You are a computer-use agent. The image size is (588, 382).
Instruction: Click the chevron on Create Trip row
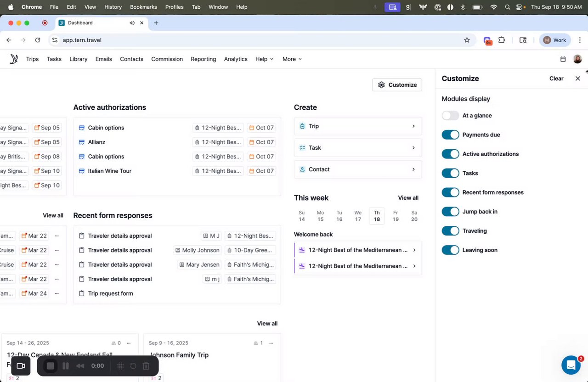point(413,126)
